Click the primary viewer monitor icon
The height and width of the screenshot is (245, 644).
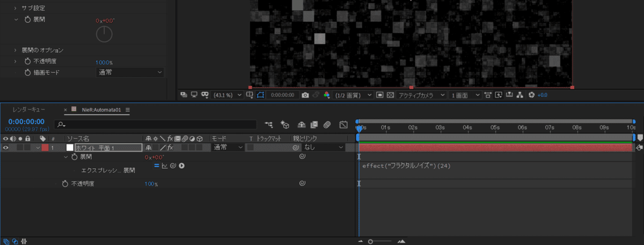(x=194, y=95)
